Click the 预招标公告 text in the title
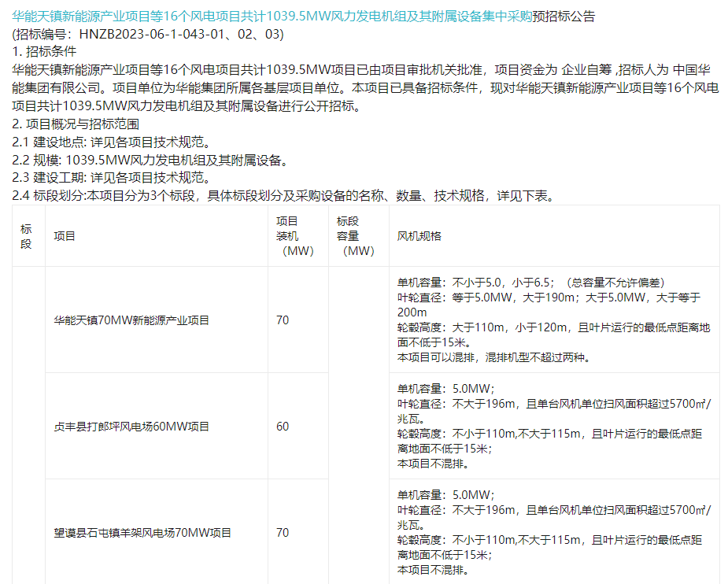 (564, 17)
